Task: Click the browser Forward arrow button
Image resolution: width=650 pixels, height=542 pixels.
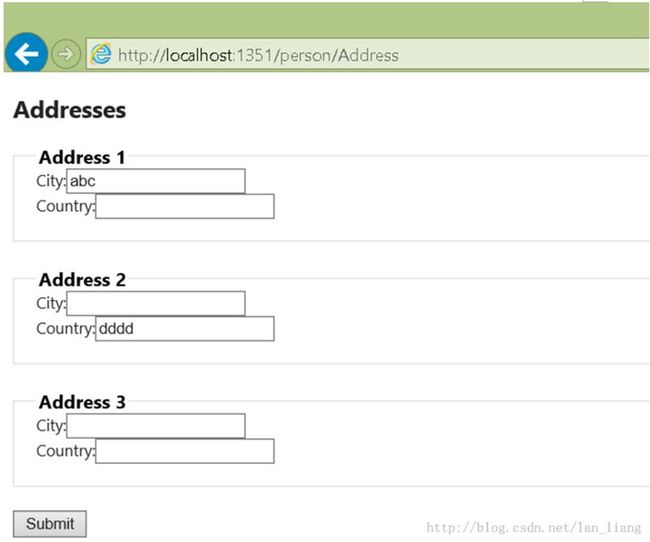Action: 65,54
